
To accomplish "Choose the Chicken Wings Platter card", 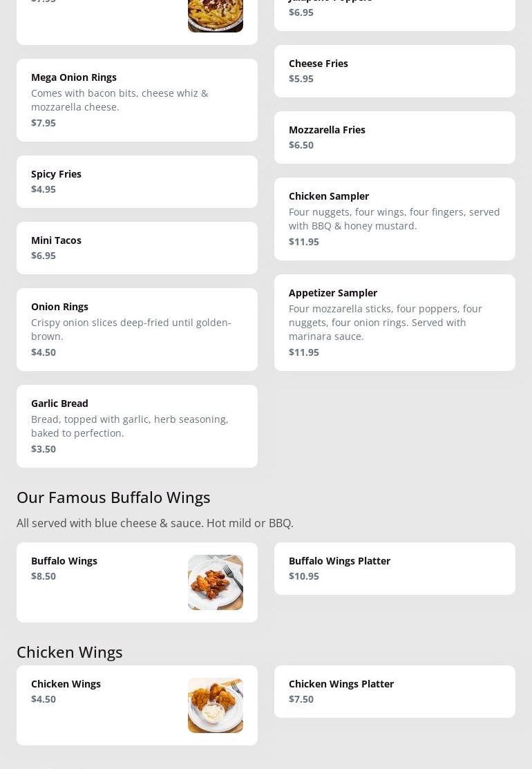I will point(395,692).
